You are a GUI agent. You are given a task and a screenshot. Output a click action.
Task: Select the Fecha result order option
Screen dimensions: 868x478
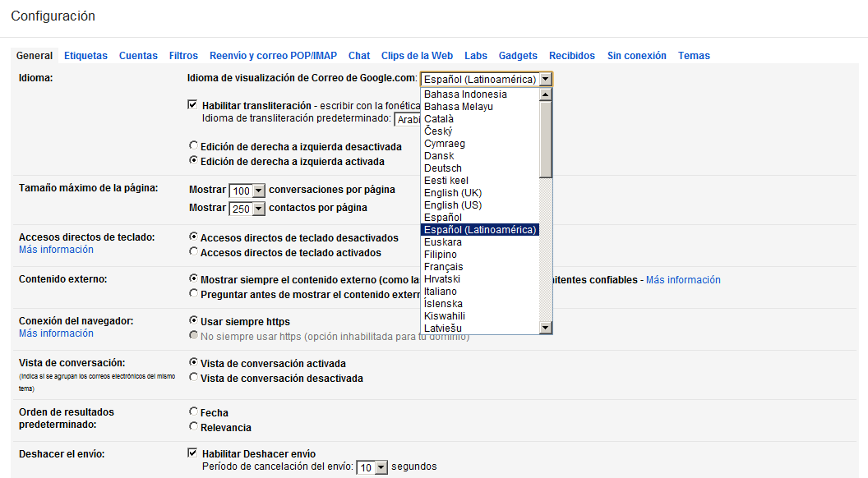193,412
